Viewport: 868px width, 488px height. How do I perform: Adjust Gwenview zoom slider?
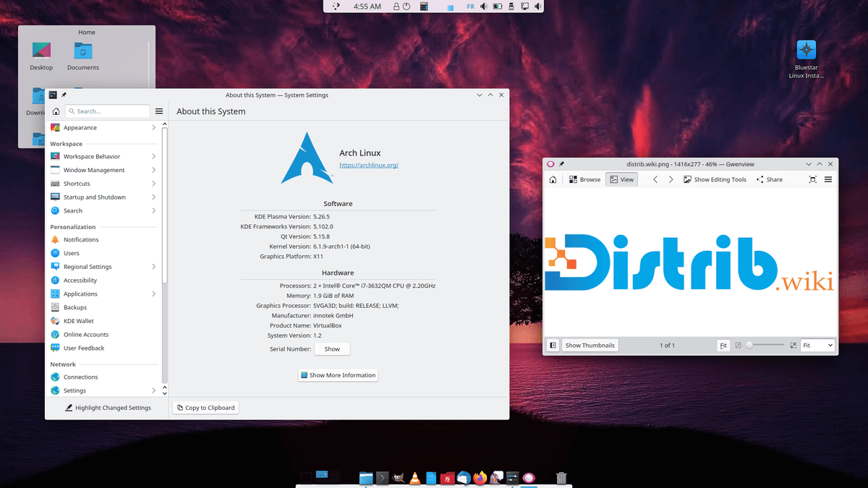click(765, 346)
